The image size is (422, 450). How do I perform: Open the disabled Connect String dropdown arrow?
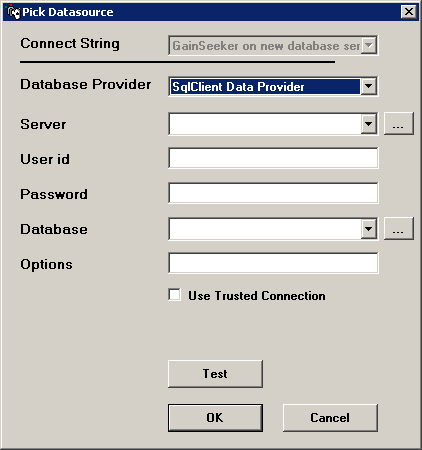[369, 45]
